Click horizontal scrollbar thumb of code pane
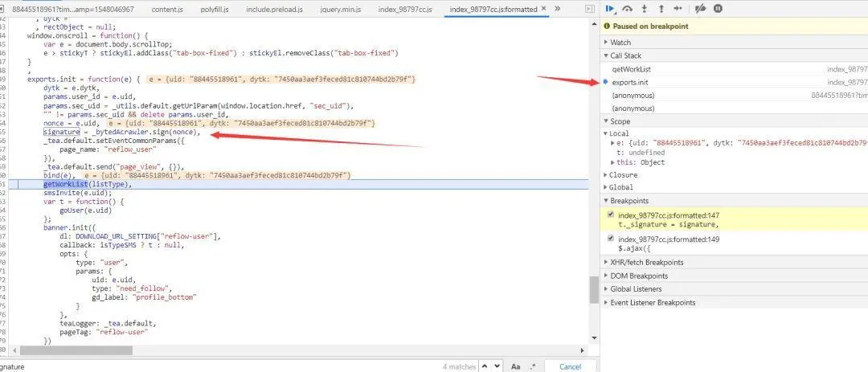868x372 pixels. point(76,350)
